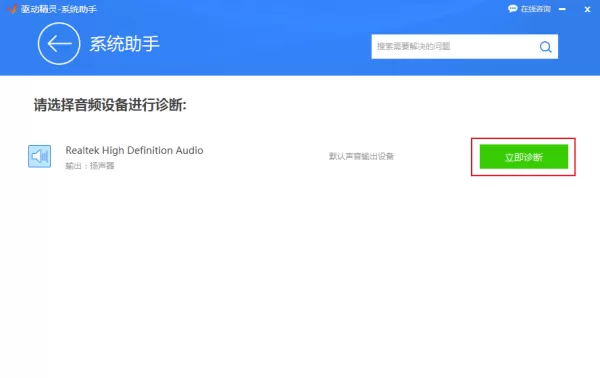Screen dimensions: 600x378
Task: Click the back arrow circle button
Action: pos(59,44)
